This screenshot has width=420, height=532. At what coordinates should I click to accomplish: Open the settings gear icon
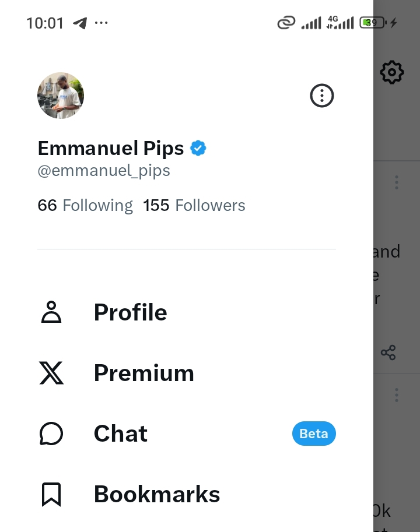point(392,72)
